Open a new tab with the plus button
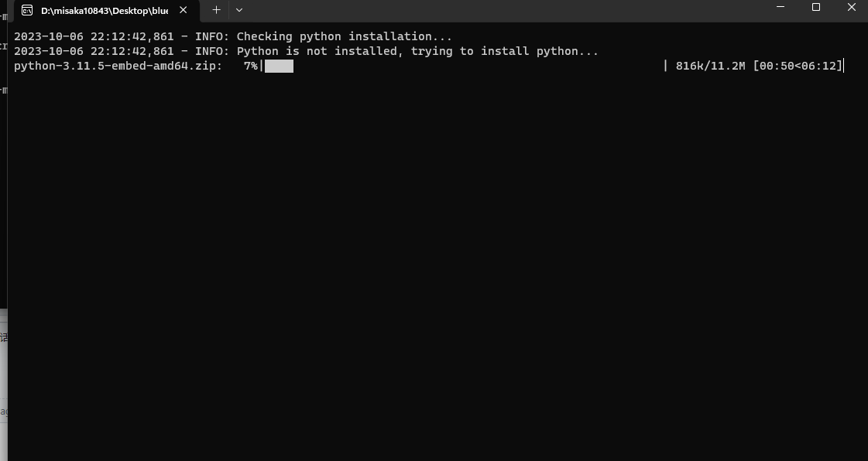Image resolution: width=868 pixels, height=461 pixels. (216, 10)
